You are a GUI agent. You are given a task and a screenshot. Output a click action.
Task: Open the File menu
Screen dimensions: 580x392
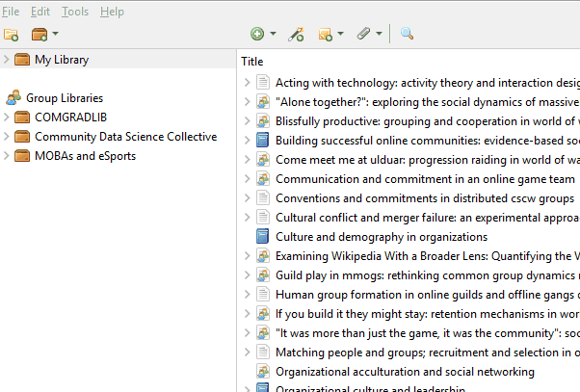pyautogui.click(x=11, y=12)
